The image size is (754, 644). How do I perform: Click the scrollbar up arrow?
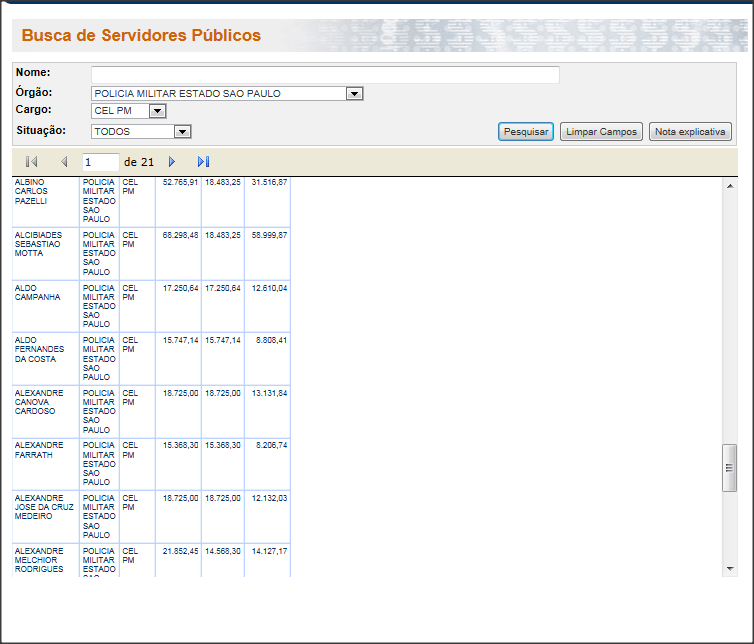coord(729,184)
